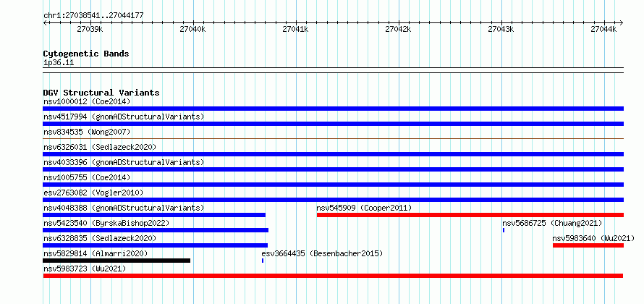The image size is (644, 304).
Task: Open nsv5686725 (Chuang2021) label
Action: tap(552, 223)
